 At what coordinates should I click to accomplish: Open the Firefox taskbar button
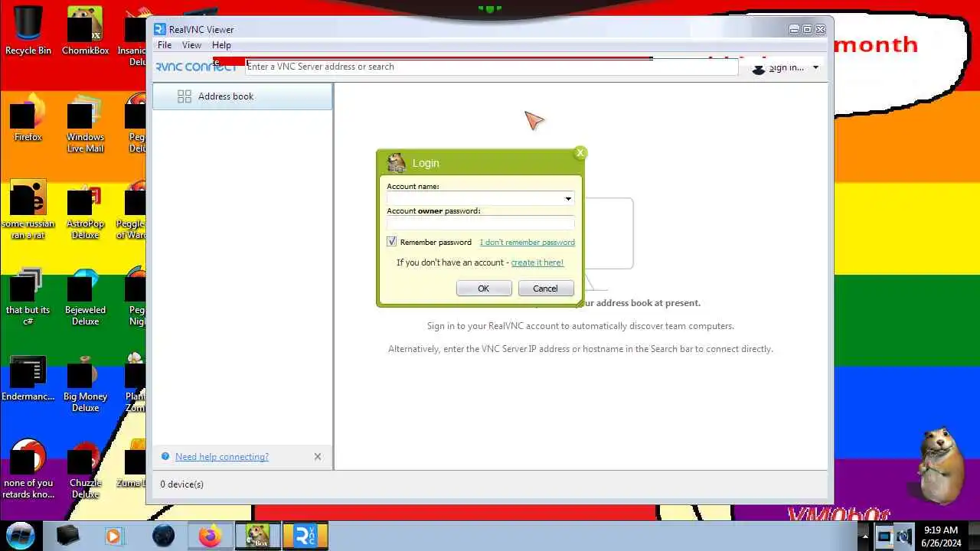[210, 536]
